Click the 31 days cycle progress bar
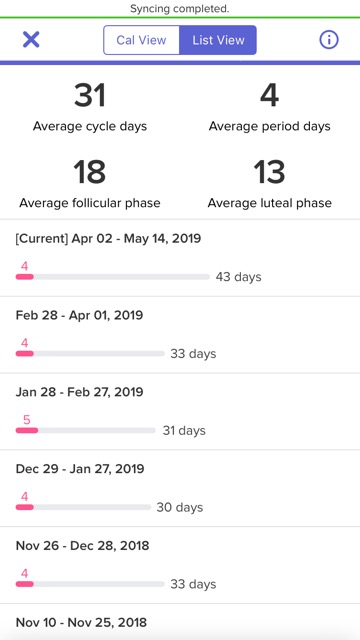This screenshot has width=360, height=640. point(86,430)
